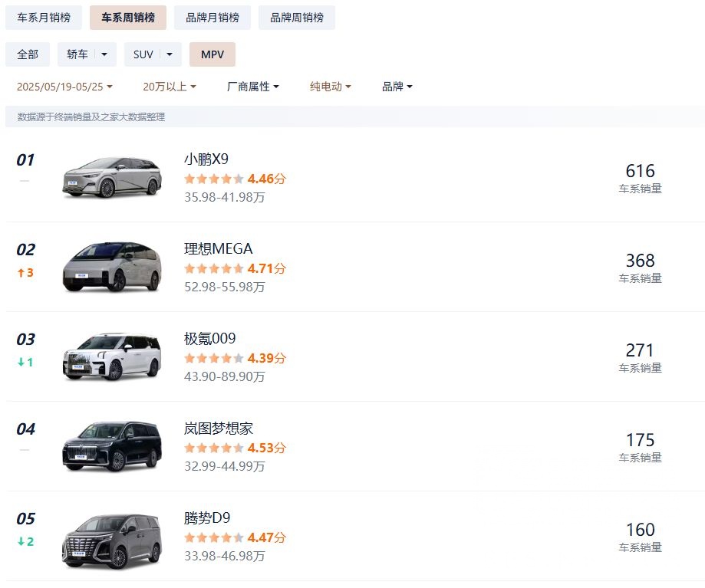Expand the SUV category dropdown arrow

pyautogui.click(x=170, y=54)
